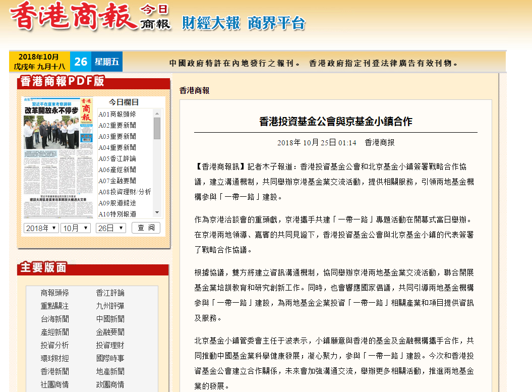Screen dimensions: 532x392
Task: Go to 九州評彈 in 主要版面
Action: pyautogui.click(x=110, y=306)
